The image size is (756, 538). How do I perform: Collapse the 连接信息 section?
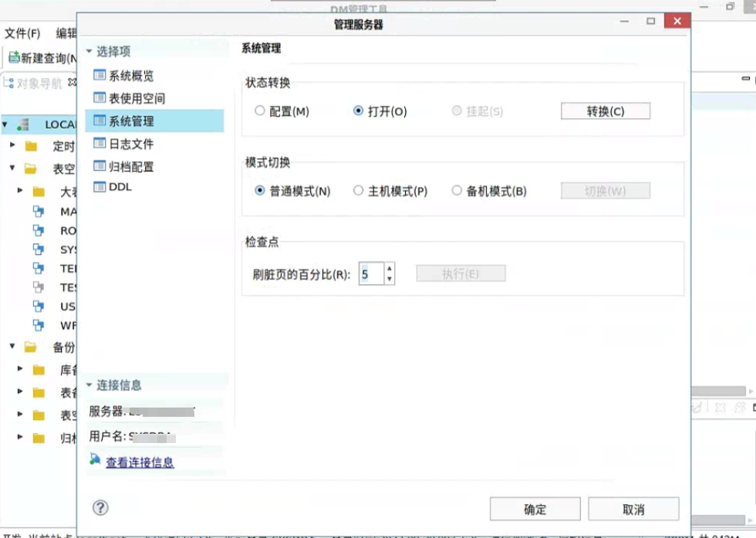coord(89,385)
